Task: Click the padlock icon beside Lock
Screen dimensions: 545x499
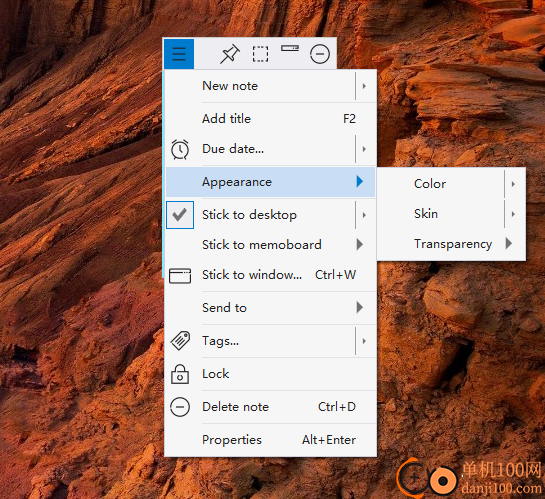Action: (x=180, y=374)
